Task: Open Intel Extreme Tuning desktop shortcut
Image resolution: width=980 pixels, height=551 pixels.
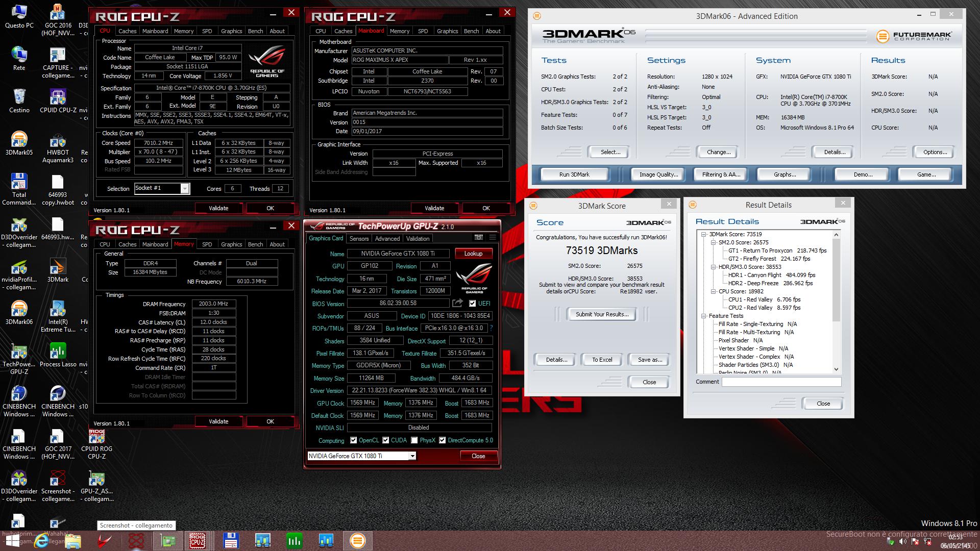Action: [58, 316]
